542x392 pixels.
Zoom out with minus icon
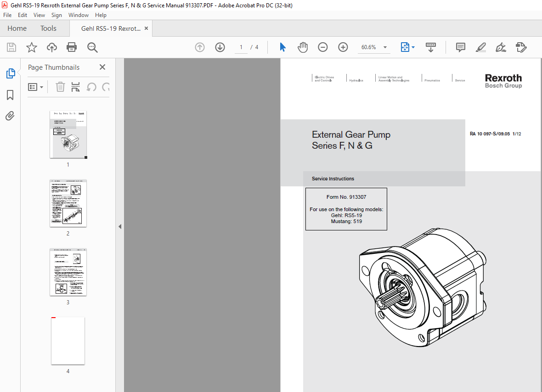tap(322, 47)
